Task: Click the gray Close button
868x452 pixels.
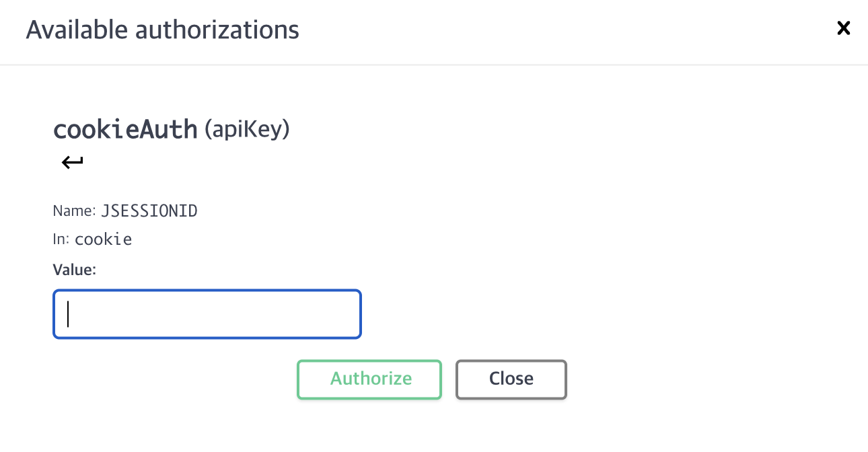Action: pyautogui.click(x=511, y=379)
